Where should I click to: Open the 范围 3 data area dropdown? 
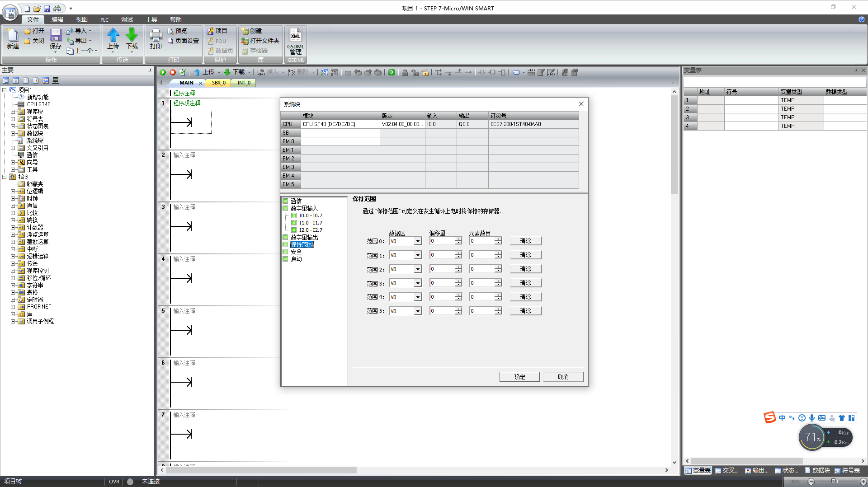coord(418,283)
